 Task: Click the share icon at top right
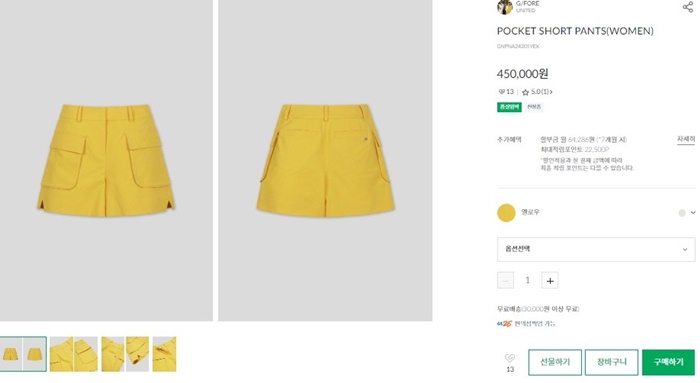(688, 7)
